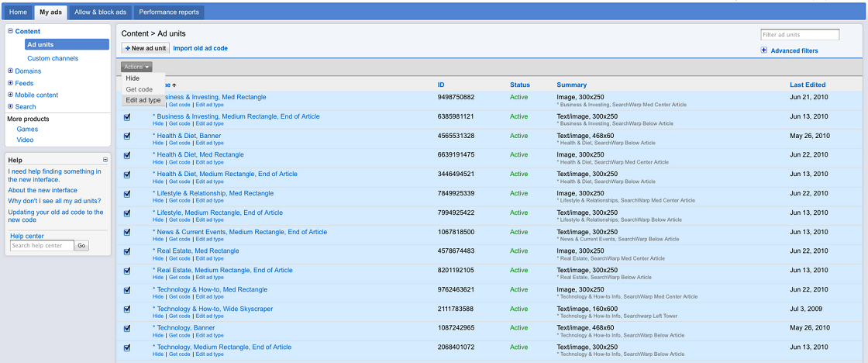The image size is (868, 363).
Task: Open Updating your old ad code link
Action: 56,216
